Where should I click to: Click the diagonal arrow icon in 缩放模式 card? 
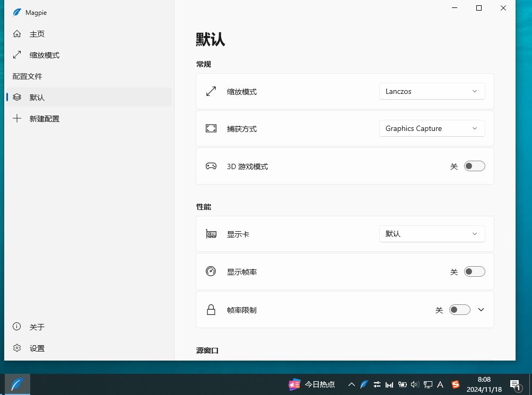pyautogui.click(x=211, y=91)
